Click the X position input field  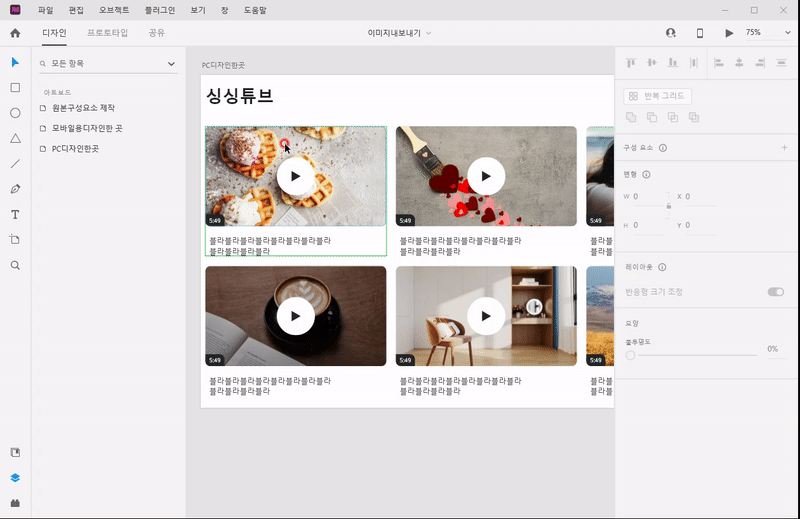coord(700,197)
